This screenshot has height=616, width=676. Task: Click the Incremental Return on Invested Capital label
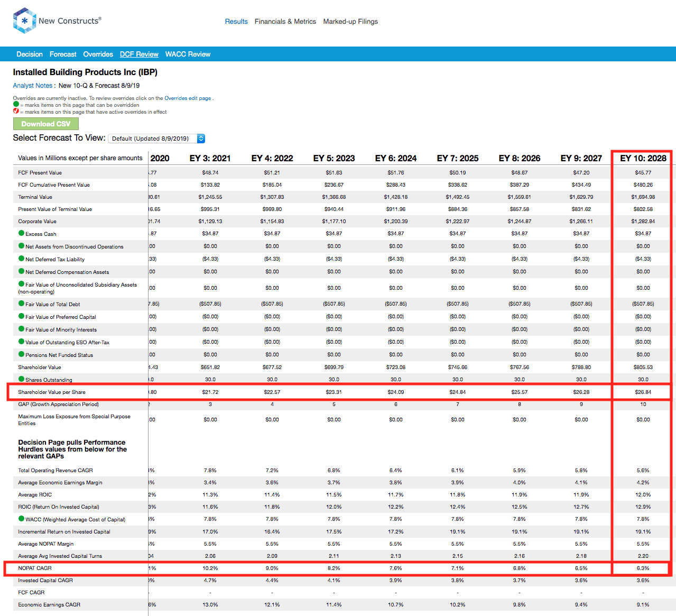click(x=64, y=532)
